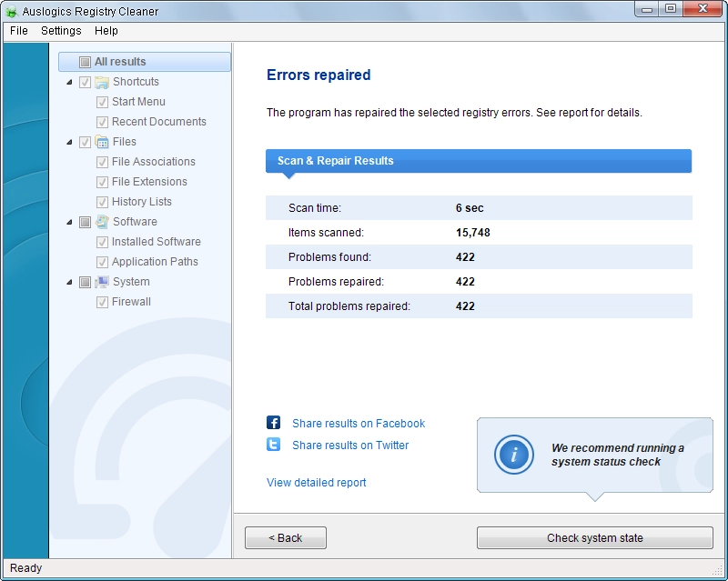The image size is (728, 581).
Task: Click the Scan & Repair Results header
Action: pos(479,161)
